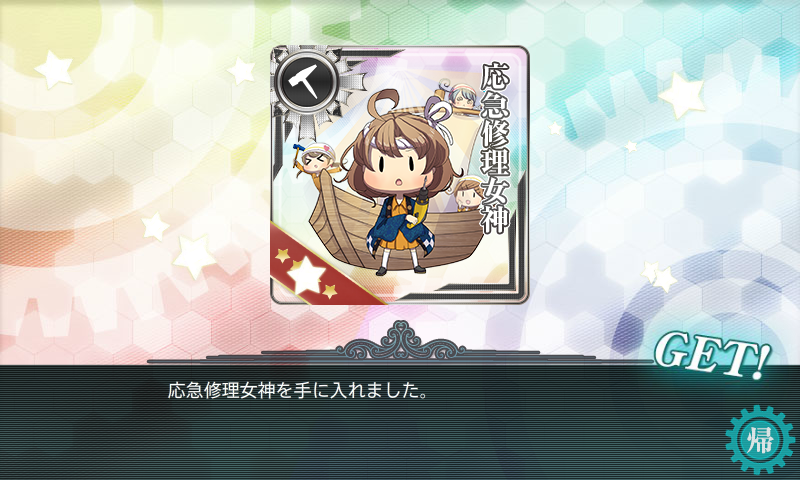The width and height of the screenshot is (800, 480).
Task: Click the vertical 応急修理女神 title on card
Action: [x=494, y=148]
